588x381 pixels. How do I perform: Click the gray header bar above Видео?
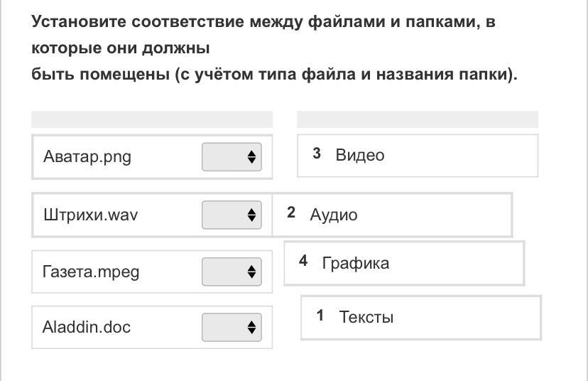pyautogui.click(x=417, y=119)
